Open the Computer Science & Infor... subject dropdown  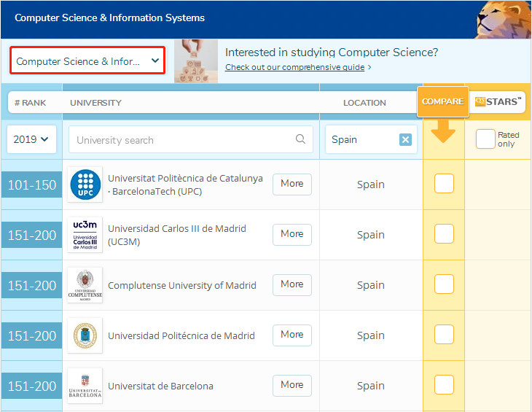click(87, 61)
